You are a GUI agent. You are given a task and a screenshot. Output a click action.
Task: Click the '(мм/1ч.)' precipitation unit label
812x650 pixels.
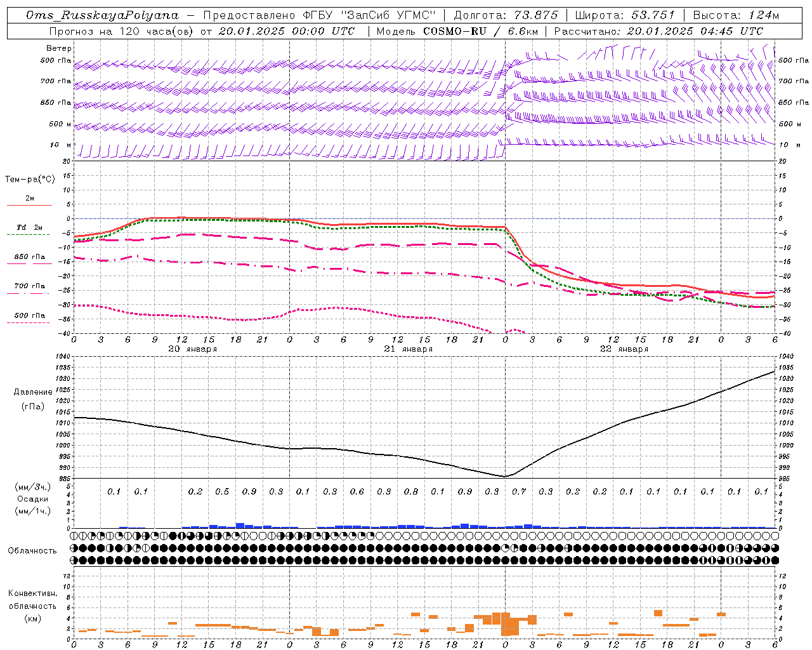(33, 511)
